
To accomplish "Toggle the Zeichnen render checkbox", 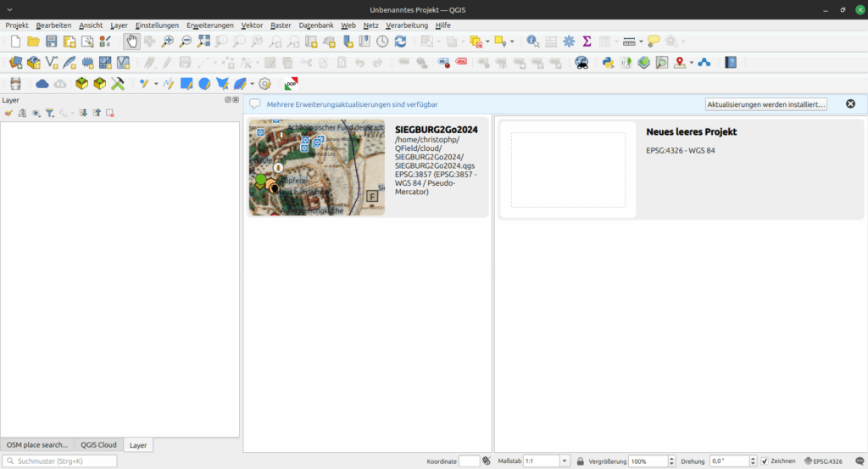I will click(x=765, y=461).
